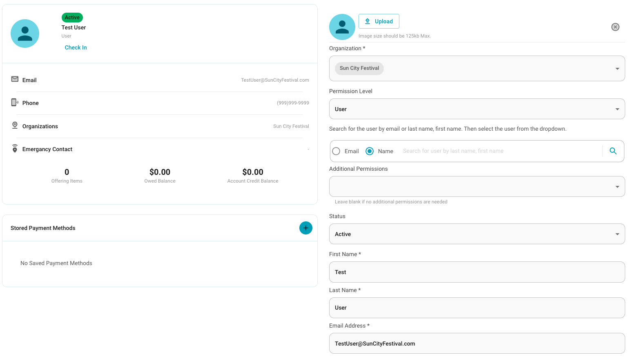644x357 pixels.
Task: Click the Organizations location icon
Action: (15, 125)
